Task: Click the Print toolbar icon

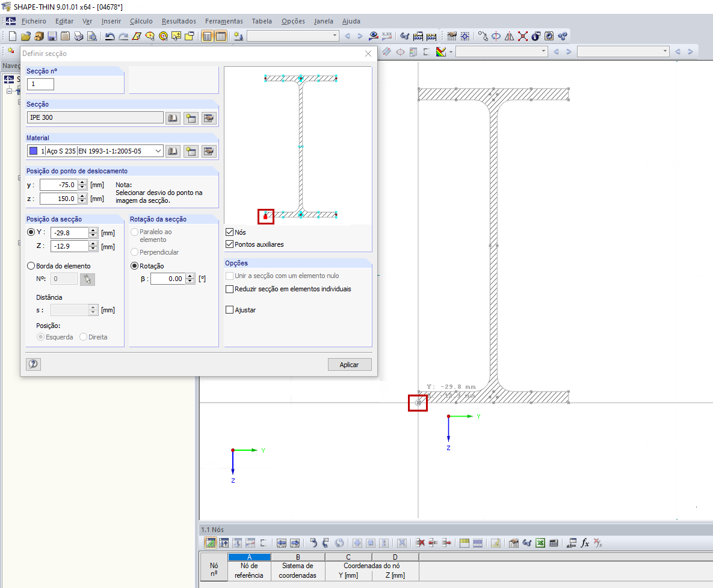Action: tap(78, 36)
